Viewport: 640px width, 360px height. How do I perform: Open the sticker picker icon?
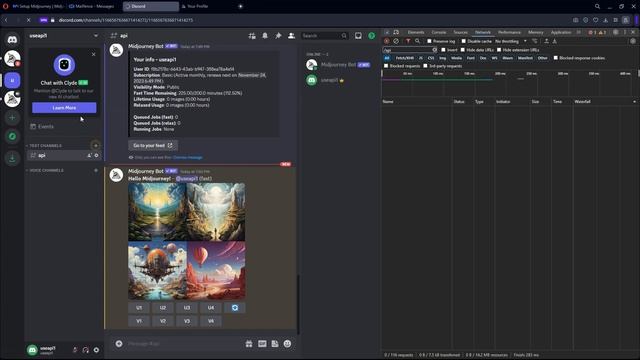275,344
